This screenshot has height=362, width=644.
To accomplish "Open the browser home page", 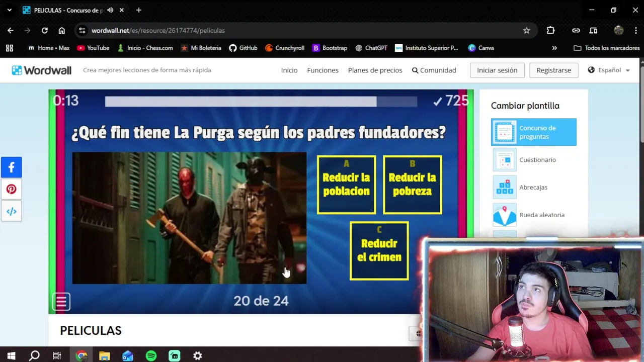I will tap(61, 31).
